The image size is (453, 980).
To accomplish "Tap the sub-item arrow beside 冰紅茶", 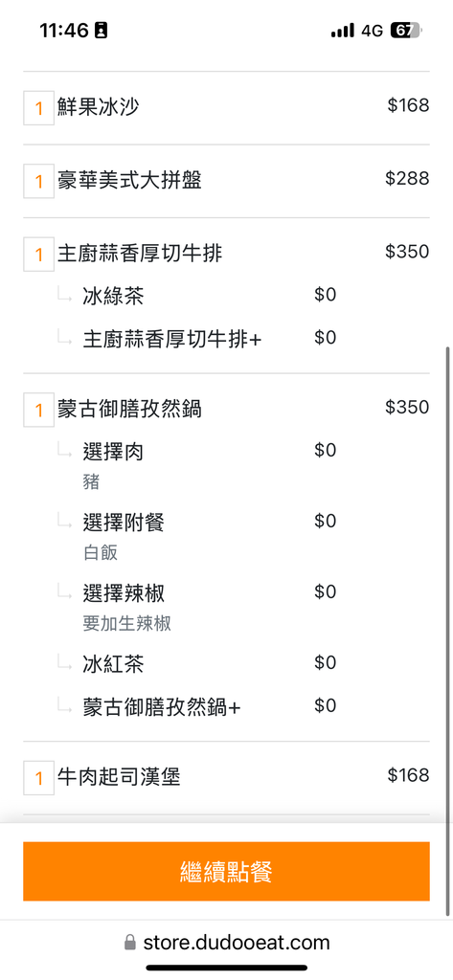I will coord(65,662).
